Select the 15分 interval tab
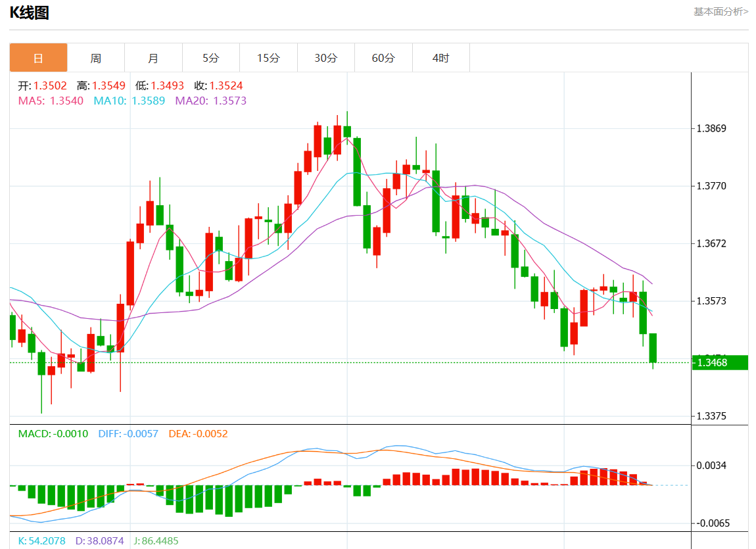The width and height of the screenshot is (756, 549). (x=268, y=58)
